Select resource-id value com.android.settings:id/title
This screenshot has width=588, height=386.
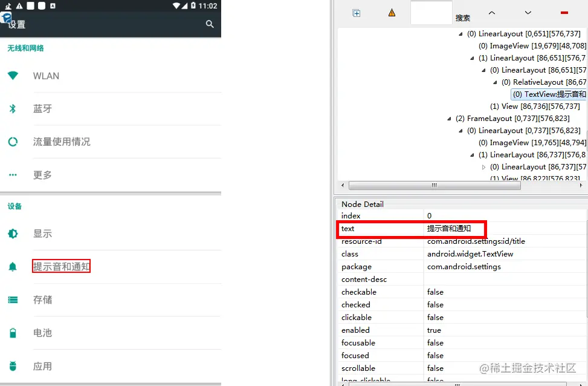(x=505, y=241)
